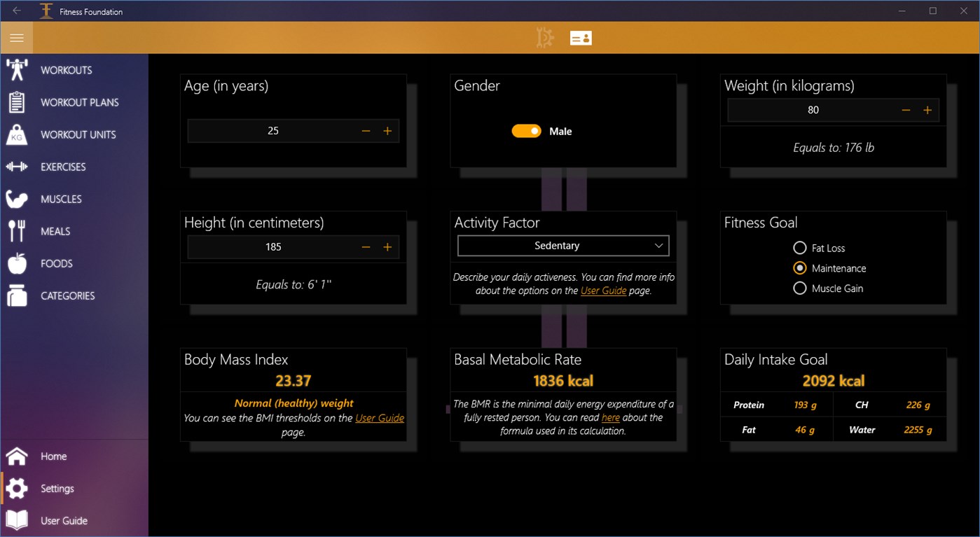The height and width of the screenshot is (537, 980).
Task: Select the Workout Plans clipboard icon
Action: click(17, 102)
